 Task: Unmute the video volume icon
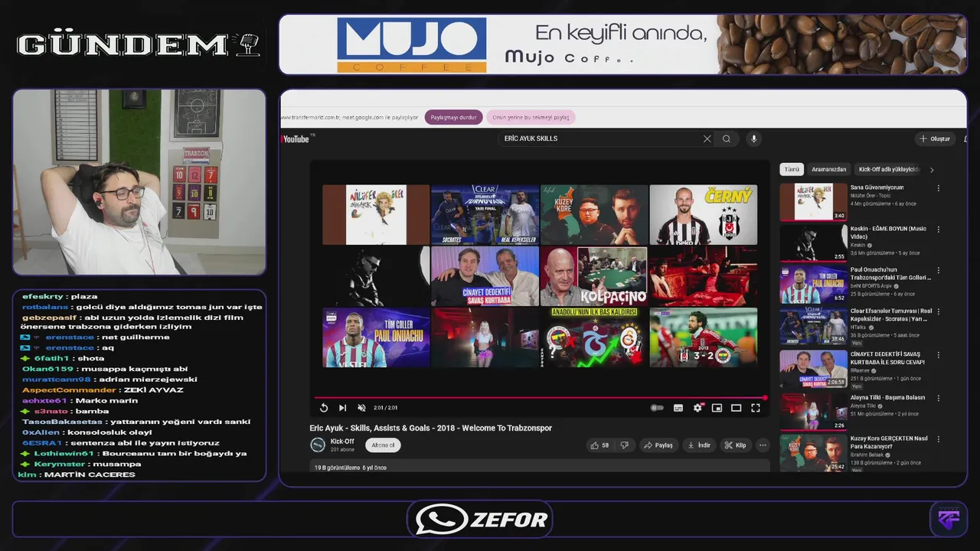point(361,408)
